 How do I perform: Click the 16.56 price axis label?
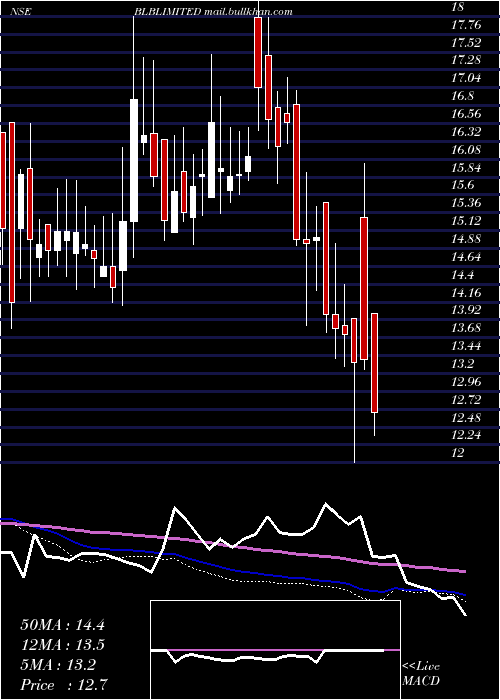(466, 114)
